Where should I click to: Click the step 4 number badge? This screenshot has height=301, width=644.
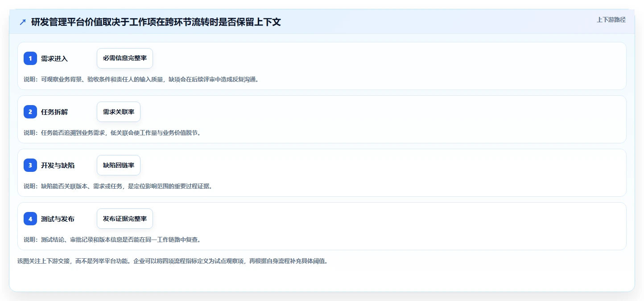click(30, 219)
